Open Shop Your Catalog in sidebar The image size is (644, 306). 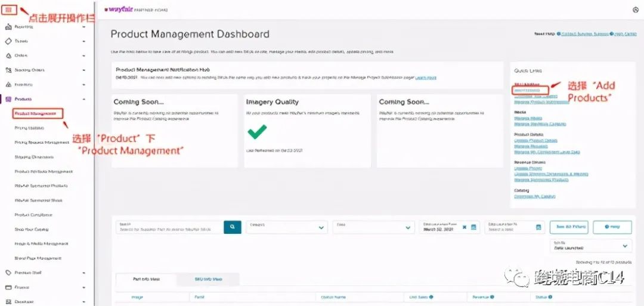click(31, 229)
